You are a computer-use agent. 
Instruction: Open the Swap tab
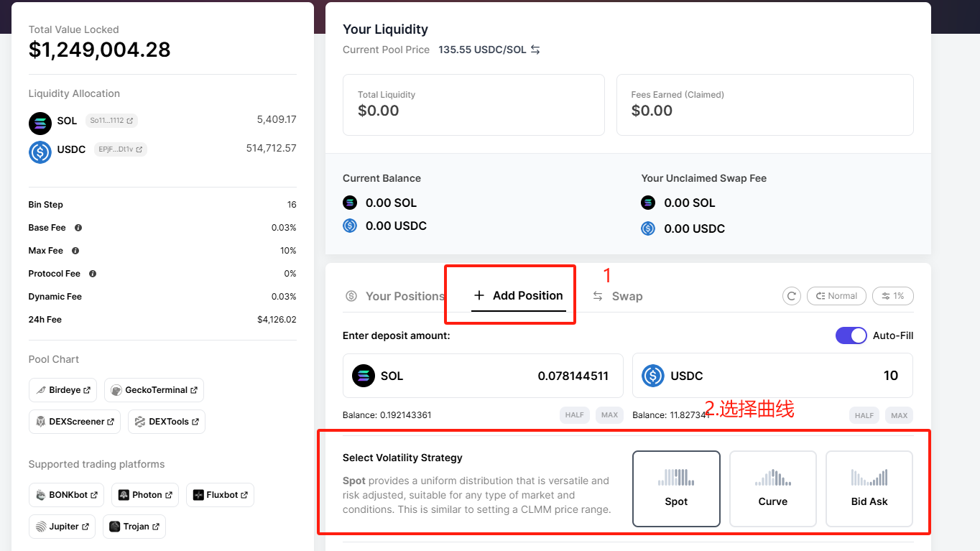618,296
